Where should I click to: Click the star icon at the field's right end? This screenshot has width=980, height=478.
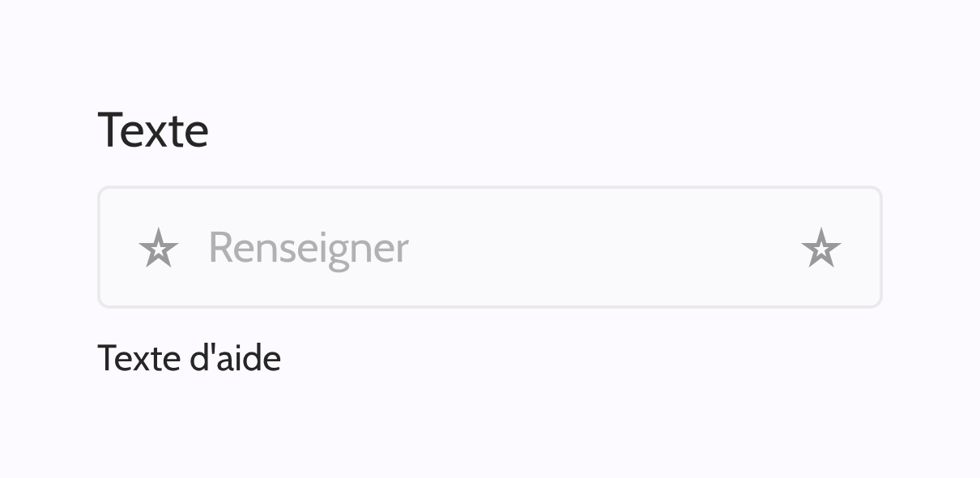pos(821,248)
